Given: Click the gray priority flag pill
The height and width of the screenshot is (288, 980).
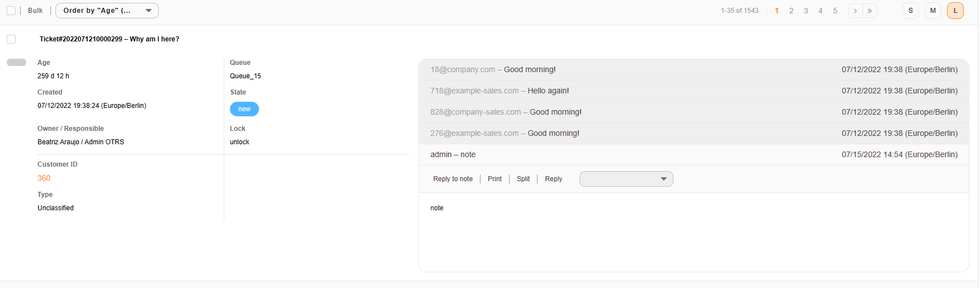Looking at the screenshot, I should click(16, 63).
